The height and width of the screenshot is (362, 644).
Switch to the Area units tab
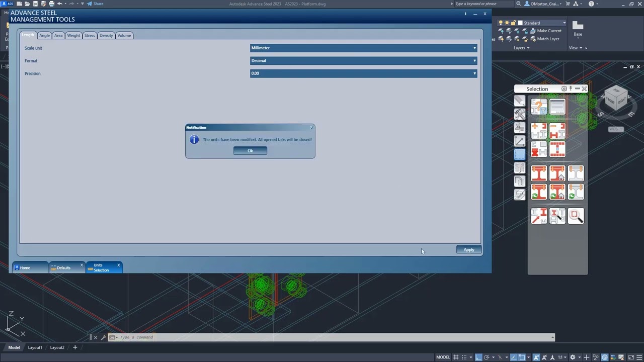(58, 35)
